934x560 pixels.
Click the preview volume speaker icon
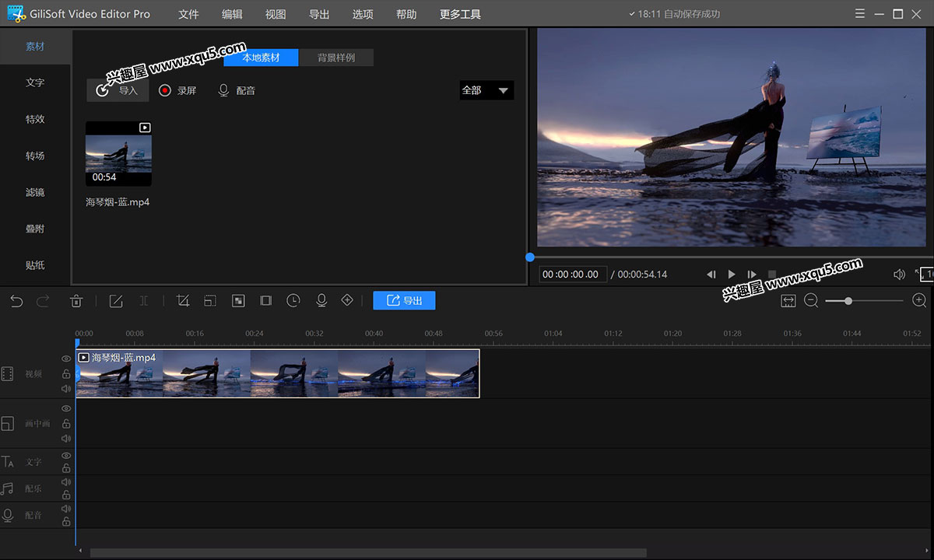pos(899,275)
